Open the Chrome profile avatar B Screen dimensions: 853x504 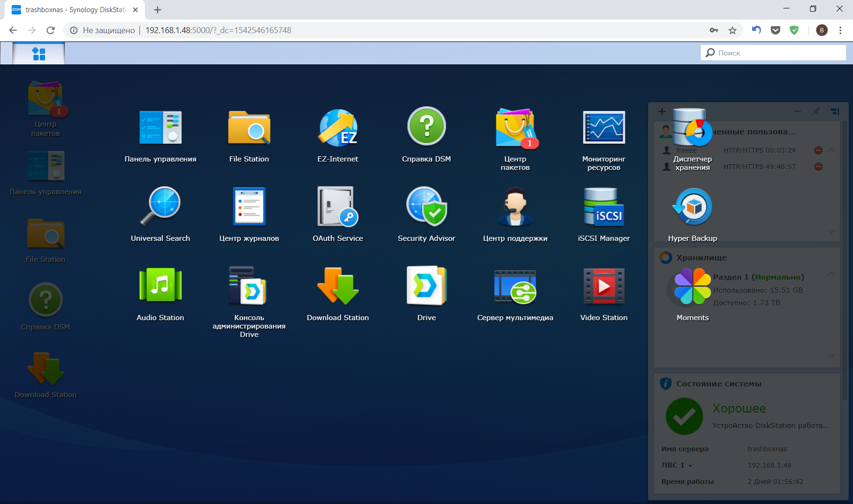(822, 30)
